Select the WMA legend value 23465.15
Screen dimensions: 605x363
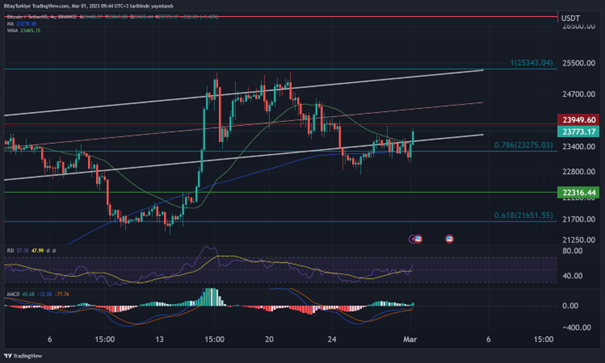coord(30,30)
